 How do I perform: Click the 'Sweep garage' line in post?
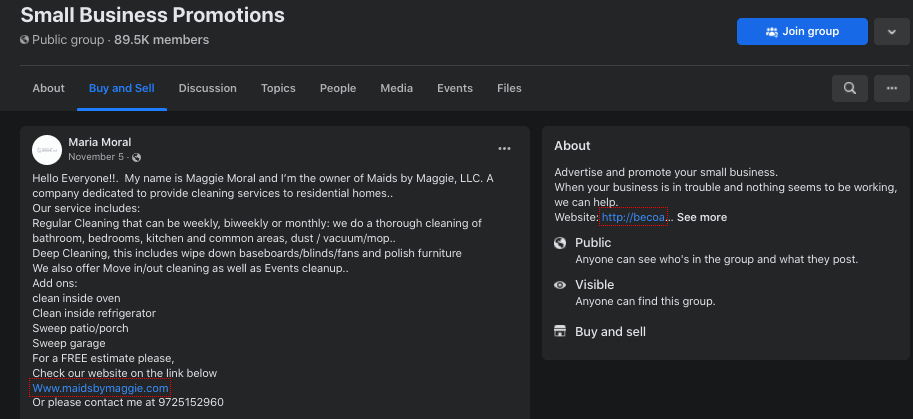pyautogui.click(x=69, y=343)
